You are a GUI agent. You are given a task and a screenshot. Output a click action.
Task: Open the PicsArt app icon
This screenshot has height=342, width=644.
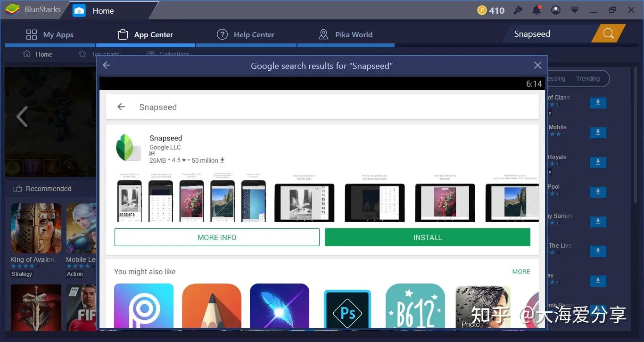click(144, 306)
